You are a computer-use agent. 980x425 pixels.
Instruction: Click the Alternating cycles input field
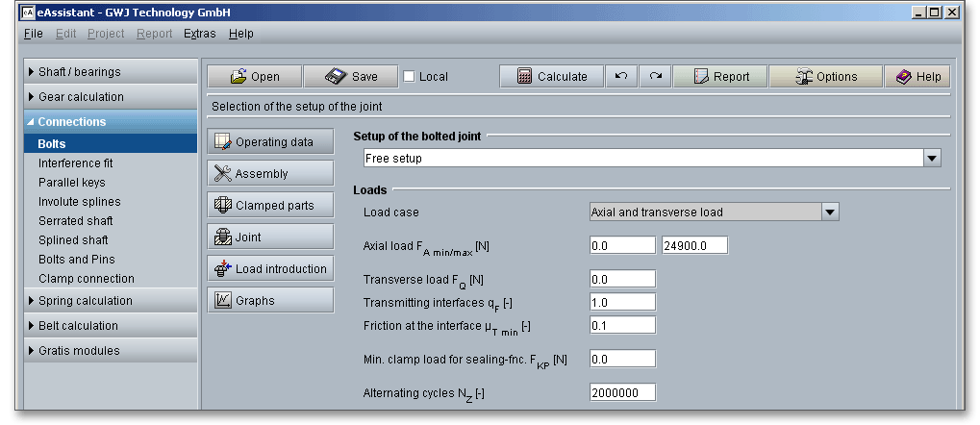click(622, 393)
